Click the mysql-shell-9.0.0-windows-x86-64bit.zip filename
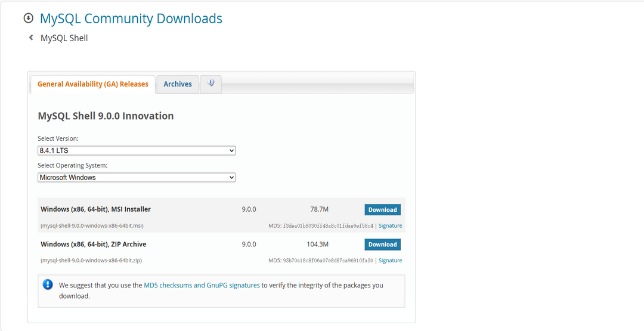 (91, 261)
